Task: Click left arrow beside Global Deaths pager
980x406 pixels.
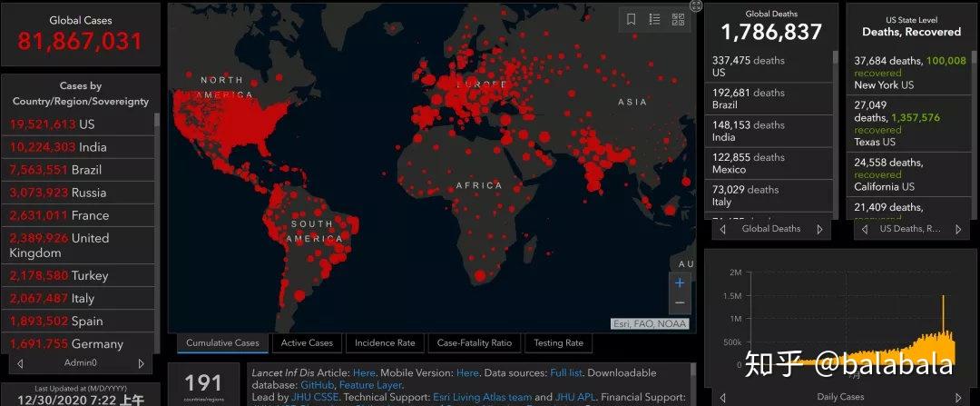Action: 723,230
